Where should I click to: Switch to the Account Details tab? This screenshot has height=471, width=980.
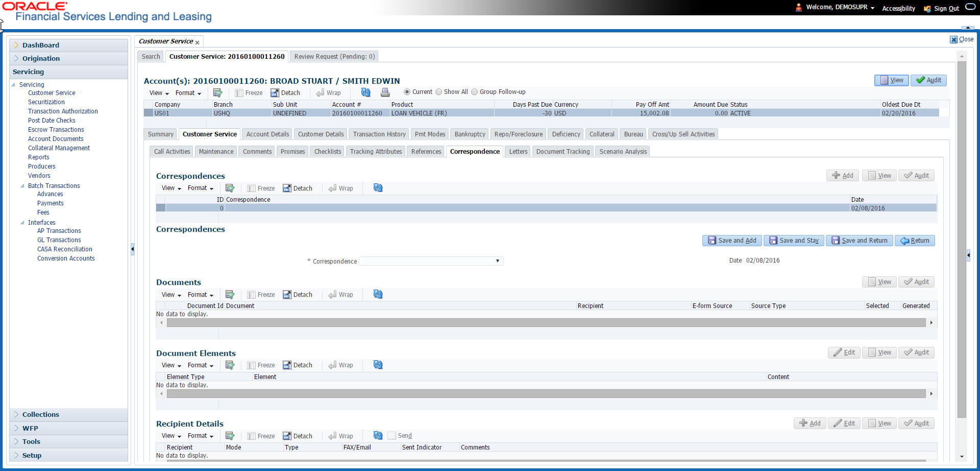267,134
